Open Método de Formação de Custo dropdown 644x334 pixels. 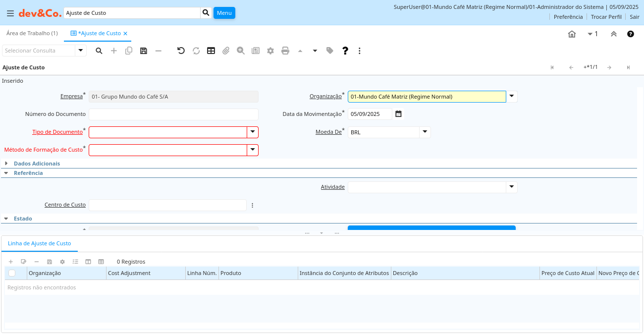tap(253, 150)
